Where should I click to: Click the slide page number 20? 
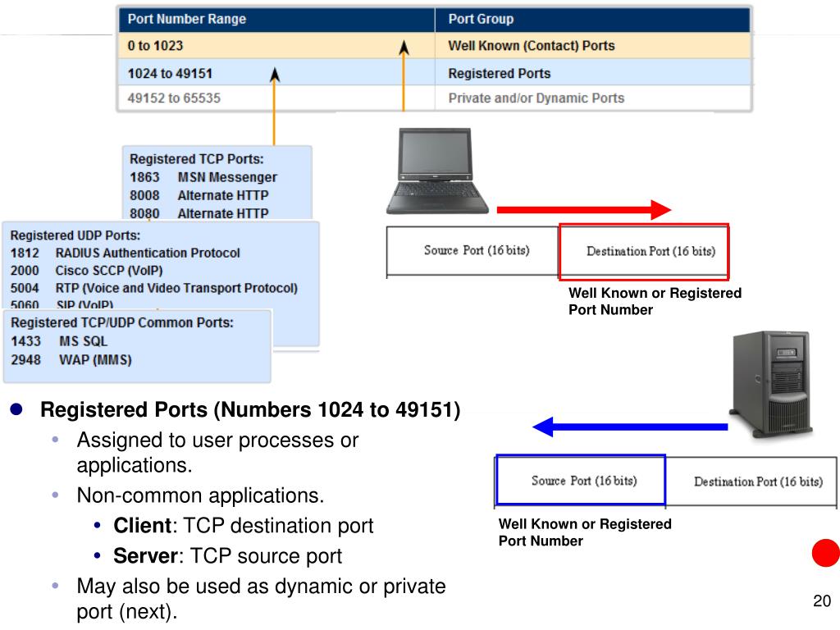(822, 602)
